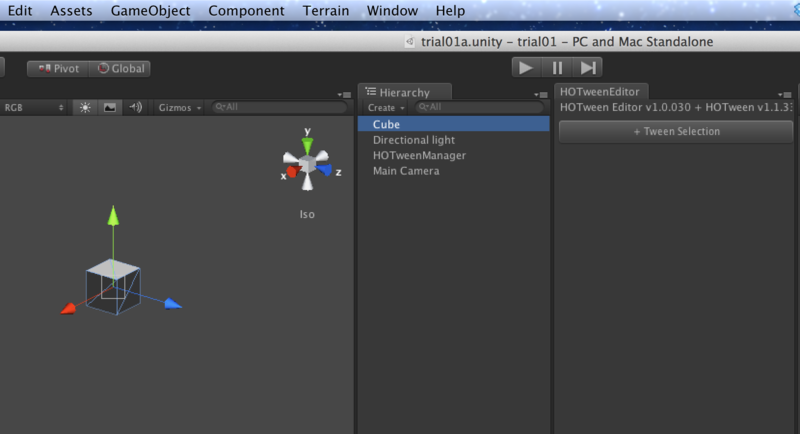The height and width of the screenshot is (434, 800).
Task: Open the Gizmos dropdown
Action: (179, 108)
